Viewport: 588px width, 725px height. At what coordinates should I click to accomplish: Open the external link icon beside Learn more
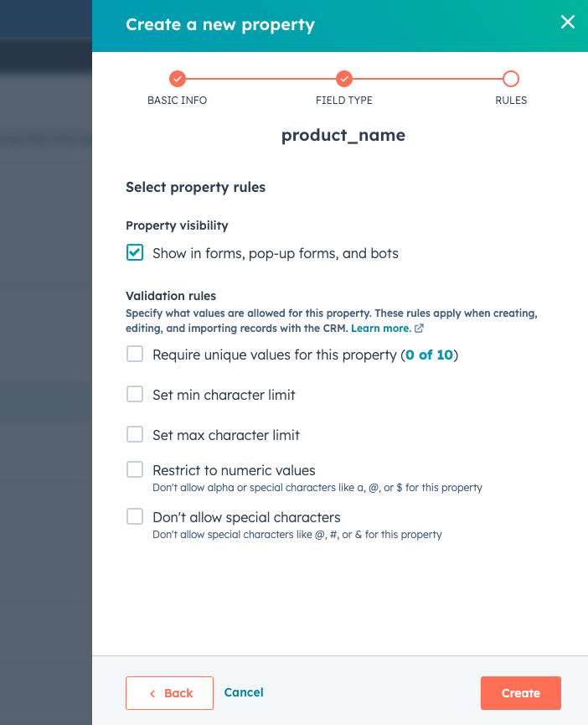coord(419,329)
